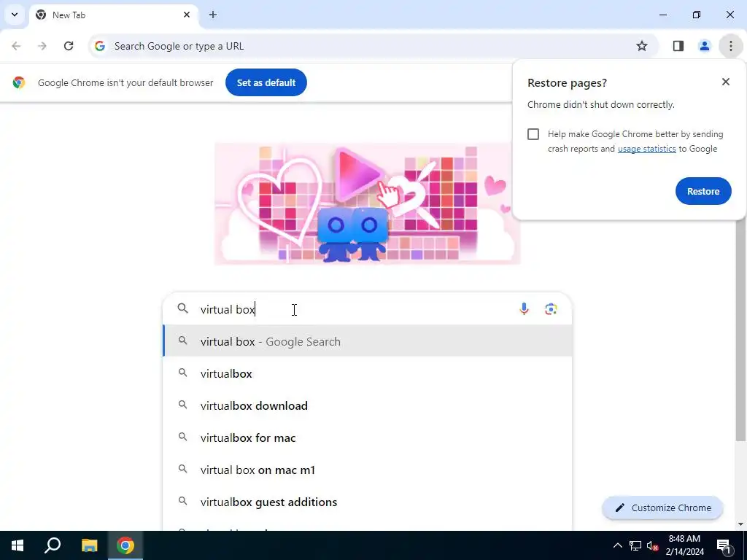747x560 pixels.
Task: Open the Chrome three-dot menu
Action: tap(731, 46)
